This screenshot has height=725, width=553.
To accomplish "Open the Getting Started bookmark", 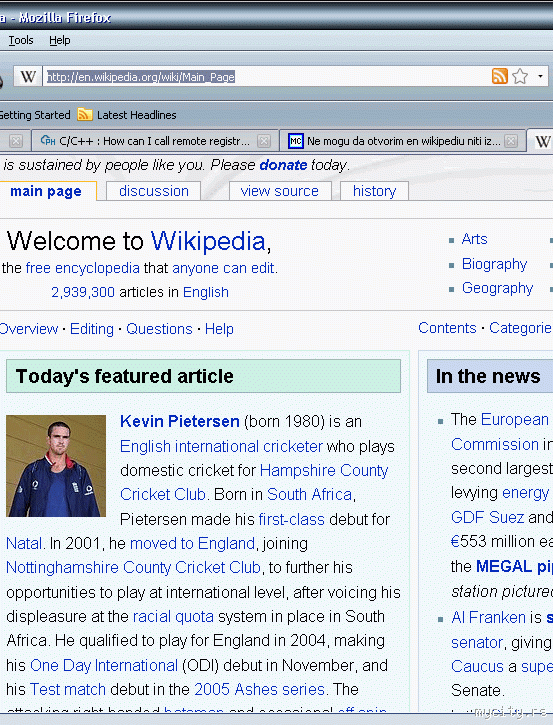I will click(35, 115).
